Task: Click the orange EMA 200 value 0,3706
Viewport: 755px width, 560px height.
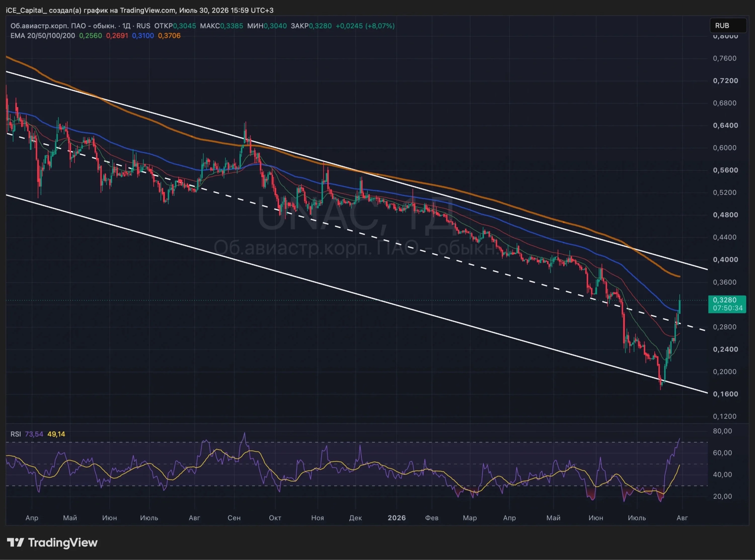Action: tap(169, 36)
